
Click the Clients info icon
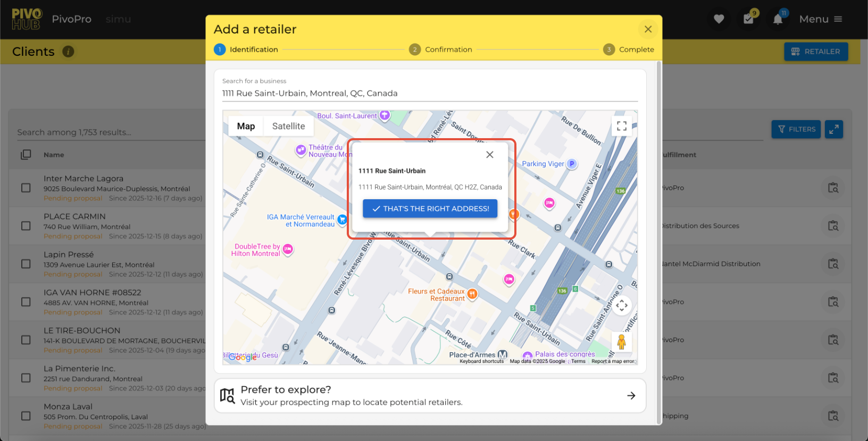pyautogui.click(x=68, y=52)
